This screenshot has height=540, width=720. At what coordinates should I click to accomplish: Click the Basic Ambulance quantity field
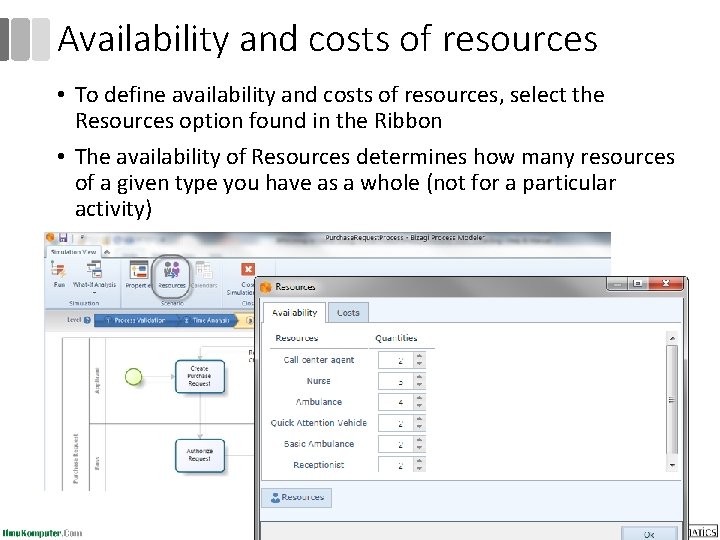pos(396,444)
